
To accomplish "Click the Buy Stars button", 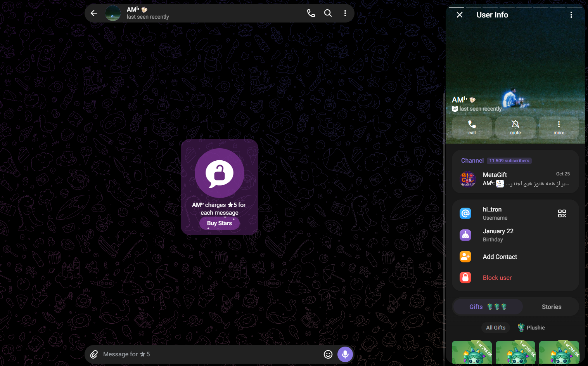I will (220, 223).
